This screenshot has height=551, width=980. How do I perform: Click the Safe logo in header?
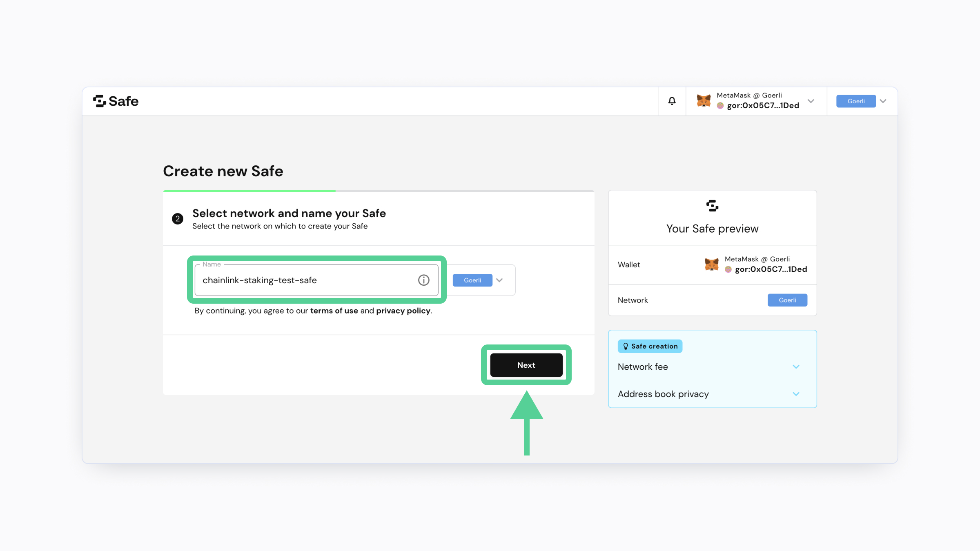pyautogui.click(x=116, y=101)
